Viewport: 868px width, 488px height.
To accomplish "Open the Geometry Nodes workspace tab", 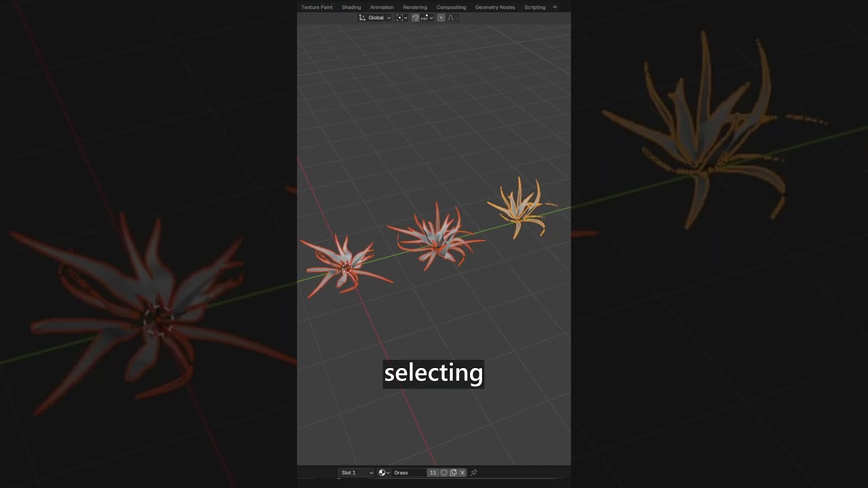I will coord(495,7).
